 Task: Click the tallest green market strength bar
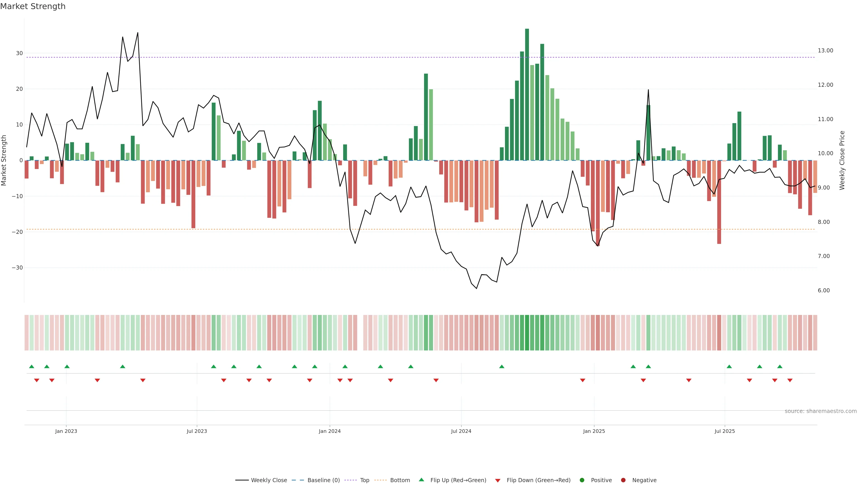[527, 94]
